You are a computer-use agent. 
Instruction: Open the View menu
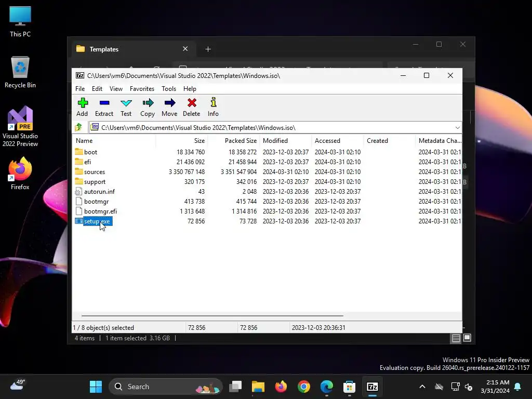116,88
